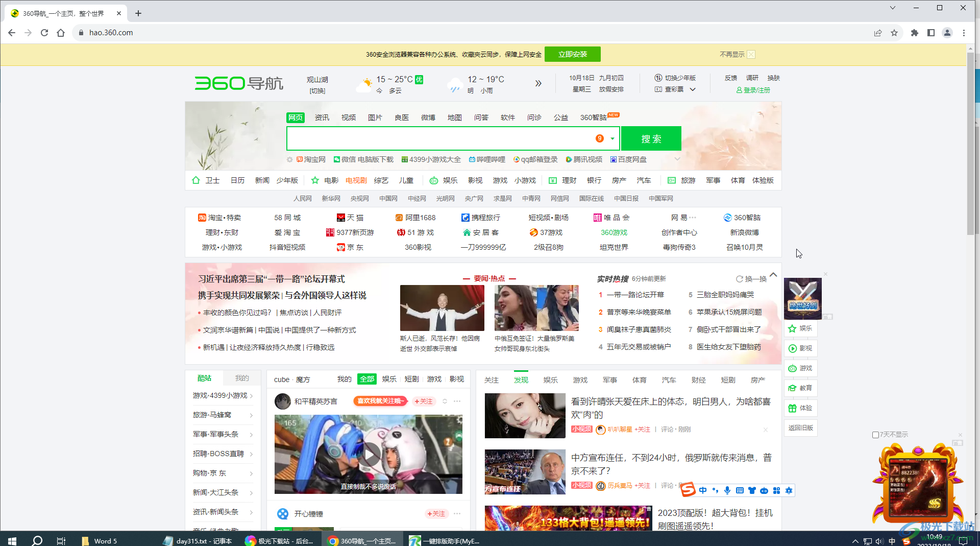Follow 和平精英苏言 with +关注

click(x=424, y=401)
